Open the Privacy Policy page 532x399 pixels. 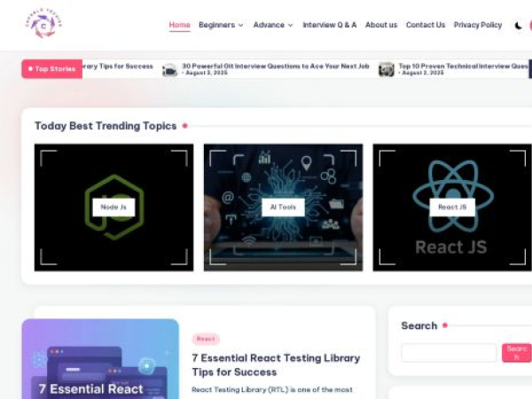[478, 25]
